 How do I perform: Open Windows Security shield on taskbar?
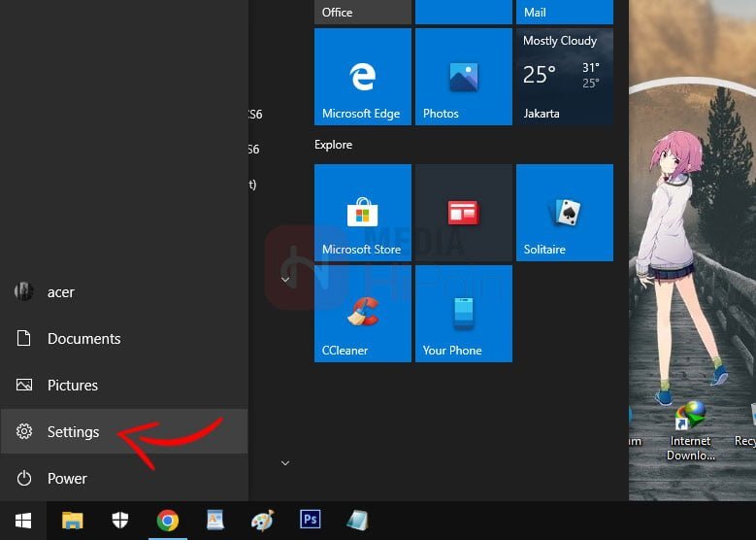120,521
